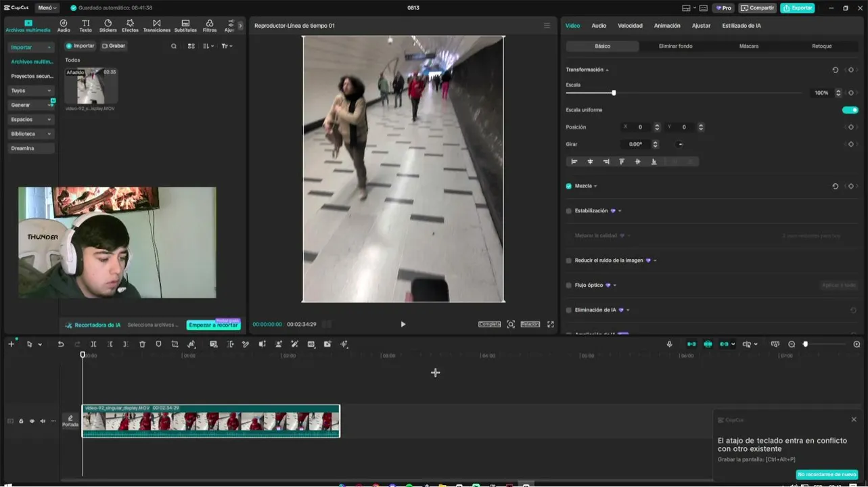Open the Menú dropdown

pos(47,8)
